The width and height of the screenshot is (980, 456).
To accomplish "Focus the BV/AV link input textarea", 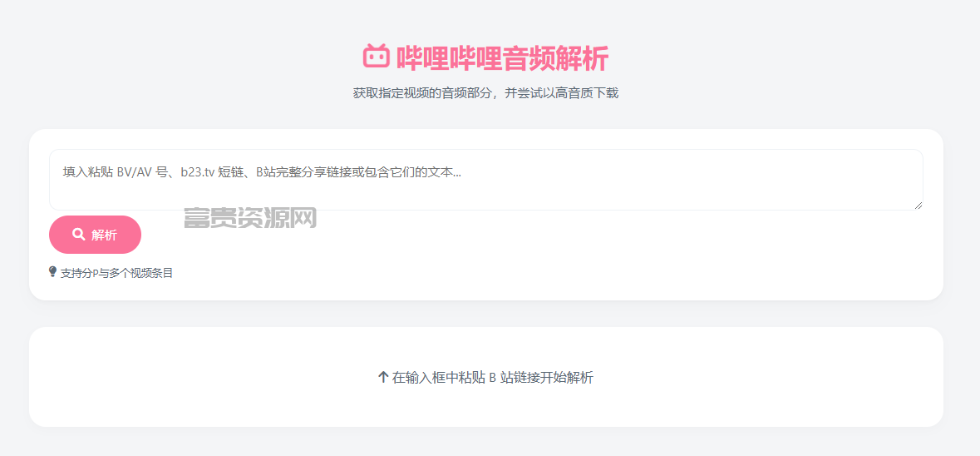I will coord(485,180).
